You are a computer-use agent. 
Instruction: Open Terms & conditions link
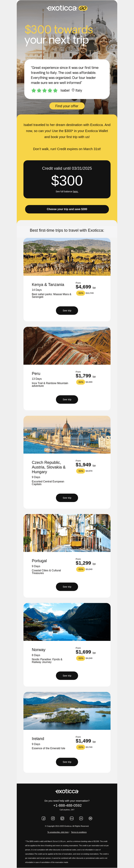pyautogui.click(x=79, y=832)
